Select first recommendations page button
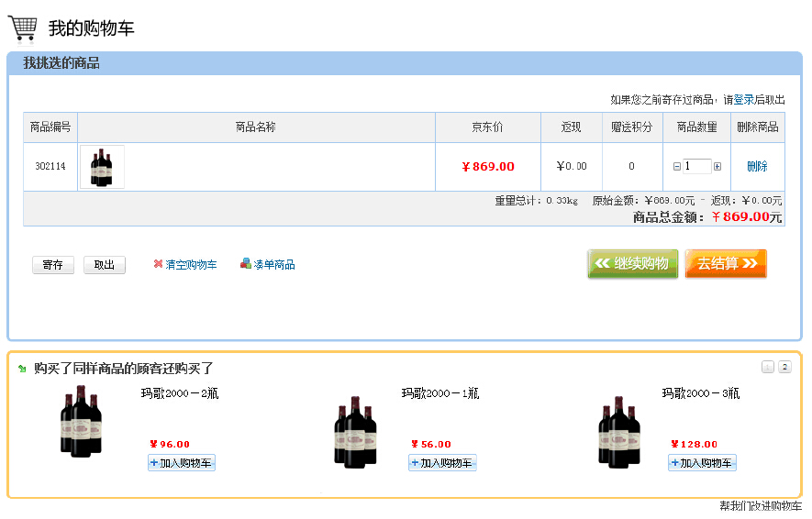 tap(768, 368)
